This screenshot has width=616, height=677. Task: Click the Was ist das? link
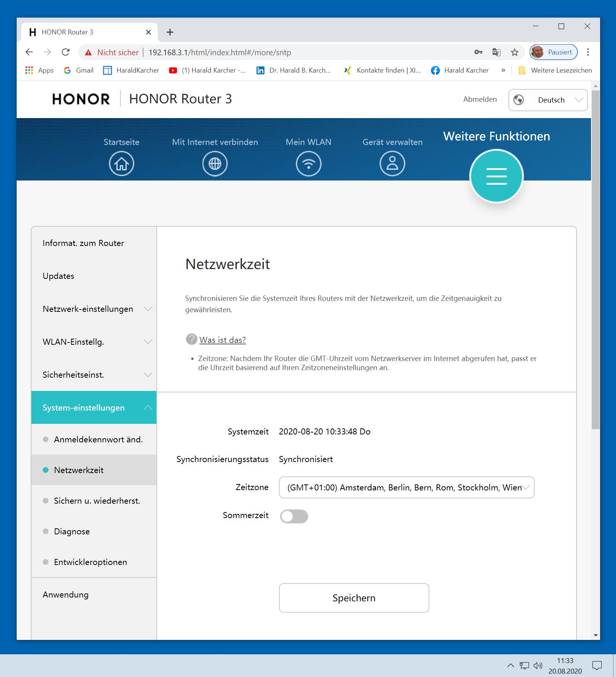[x=223, y=340]
